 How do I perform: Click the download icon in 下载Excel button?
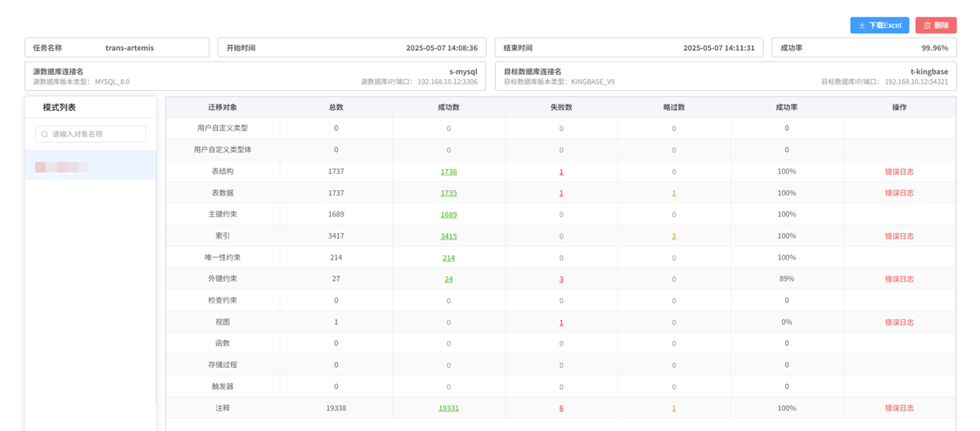(x=862, y=26)
